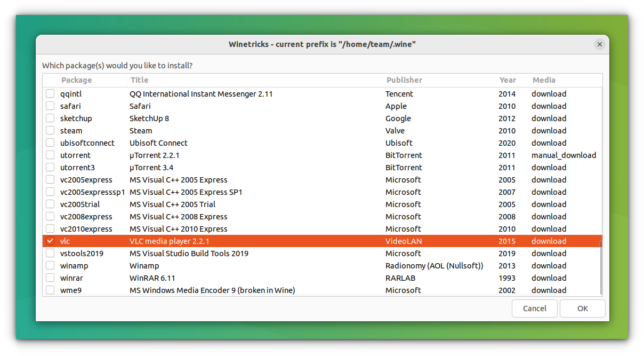This screenshot has height=356, width=644.
Task: Select the 'Apple' publisher cell
Action: pyautogui.click(x=396, y=106)
